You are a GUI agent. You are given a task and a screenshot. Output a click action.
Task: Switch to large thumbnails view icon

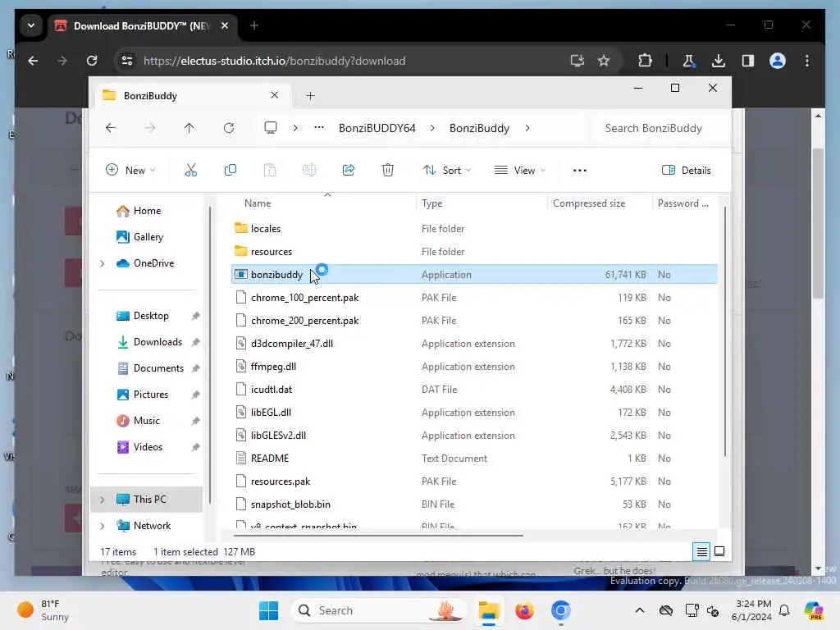point(719,551)
